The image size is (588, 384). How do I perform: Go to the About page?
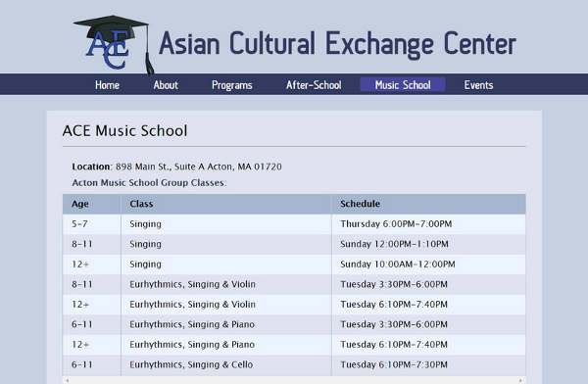[x=166, y=85]
